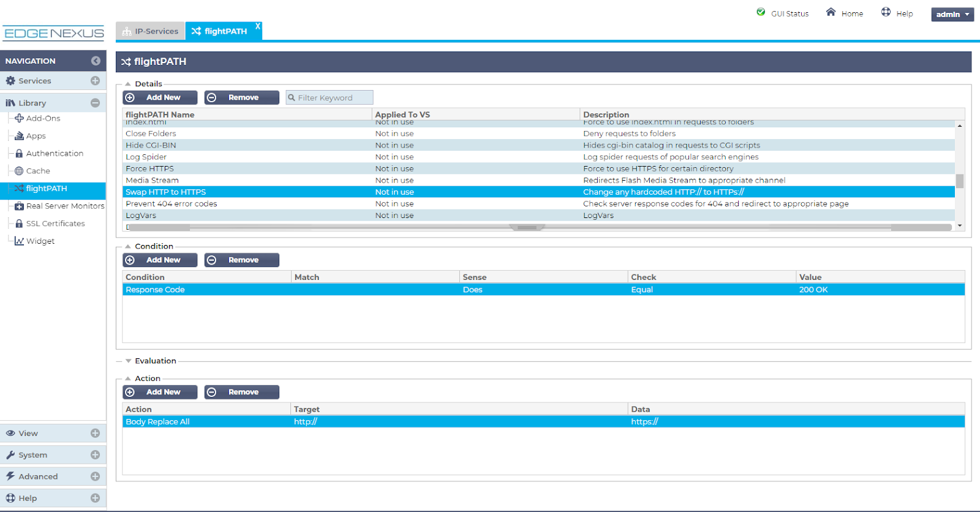The height and width of the screenshot is (512, 980).
Task: Click the Services gear icon
Action: [10, 81]
